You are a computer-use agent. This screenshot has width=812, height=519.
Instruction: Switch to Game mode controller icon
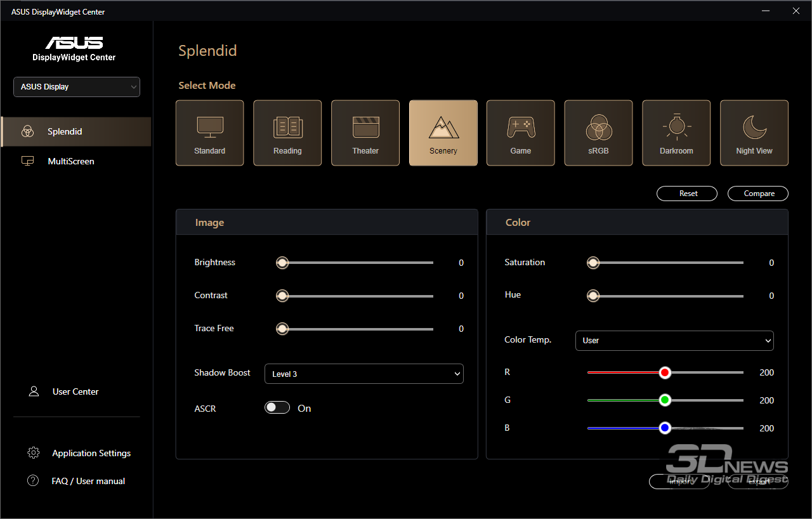521,128
